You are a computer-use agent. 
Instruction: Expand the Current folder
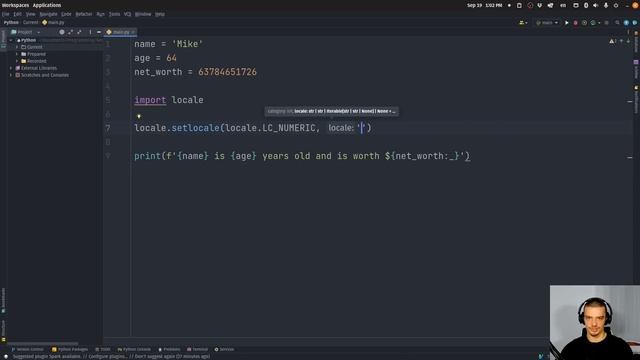(x=17, y=47)
